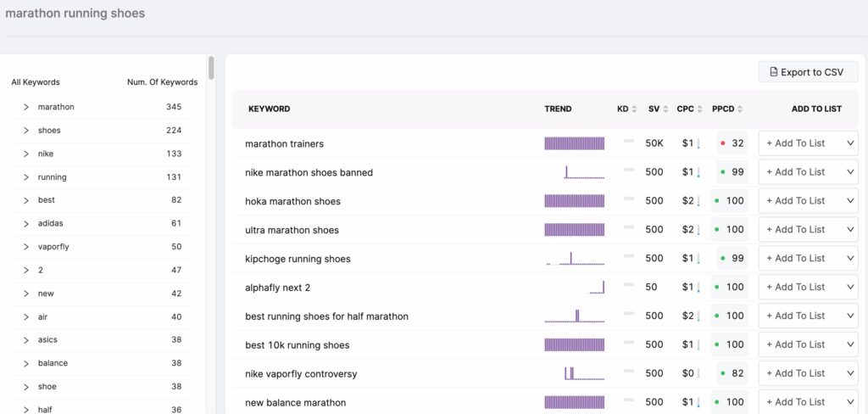Click trend chart for alphafly next 2
The height and width of the screenshot is (414, 868).
click(596, 288)
